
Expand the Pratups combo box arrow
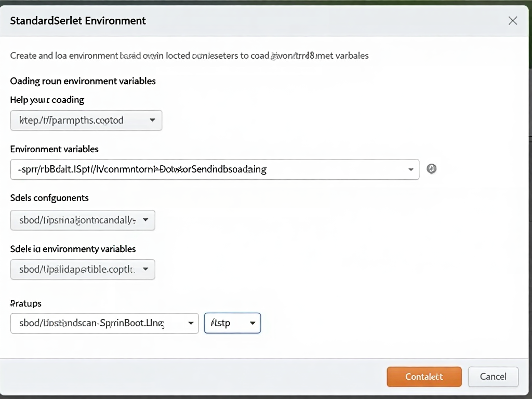pos(191,323)
